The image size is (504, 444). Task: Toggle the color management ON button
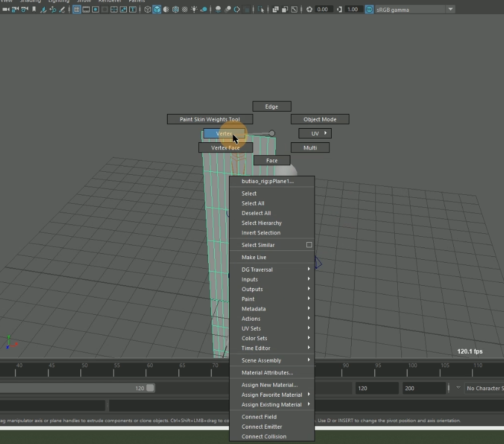click(x=369, y=9)
